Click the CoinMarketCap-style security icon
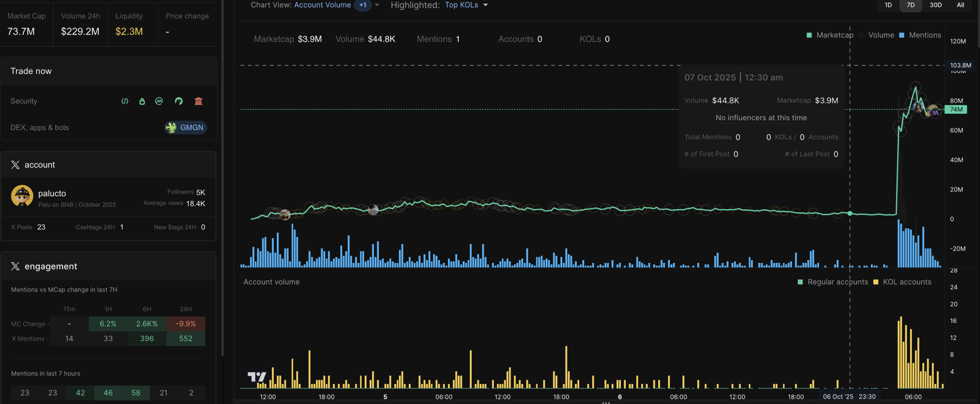 click(x=159, y=101)
